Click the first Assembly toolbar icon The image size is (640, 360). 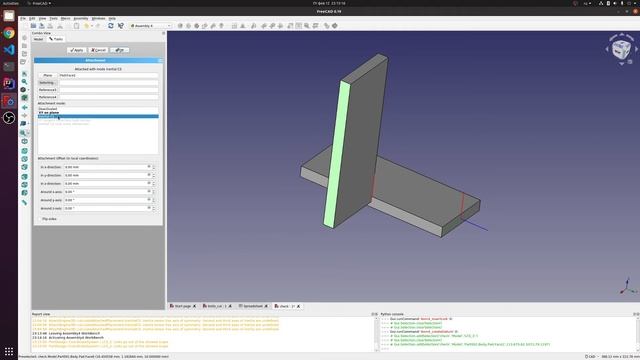(180, 26)
